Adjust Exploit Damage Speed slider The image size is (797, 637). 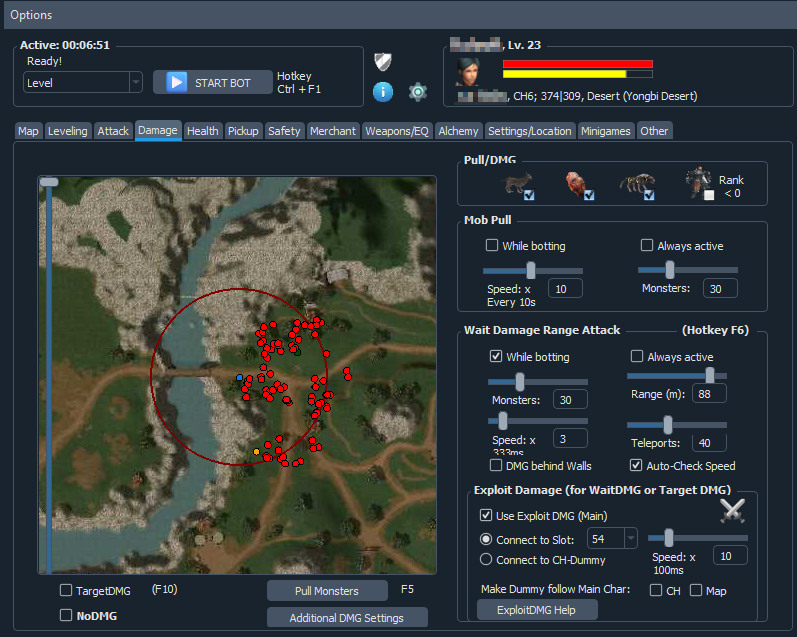coord(669,537)
